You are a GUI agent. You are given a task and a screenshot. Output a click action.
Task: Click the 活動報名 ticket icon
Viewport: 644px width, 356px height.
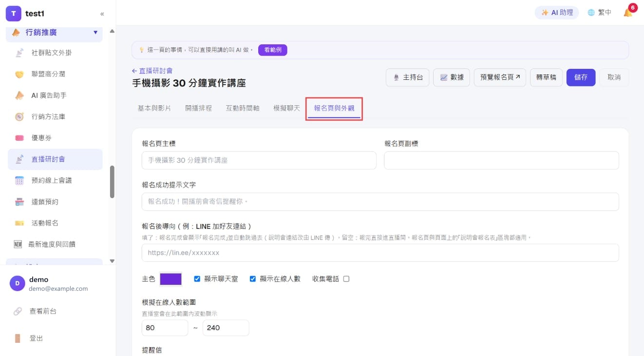tap(19, 223)
